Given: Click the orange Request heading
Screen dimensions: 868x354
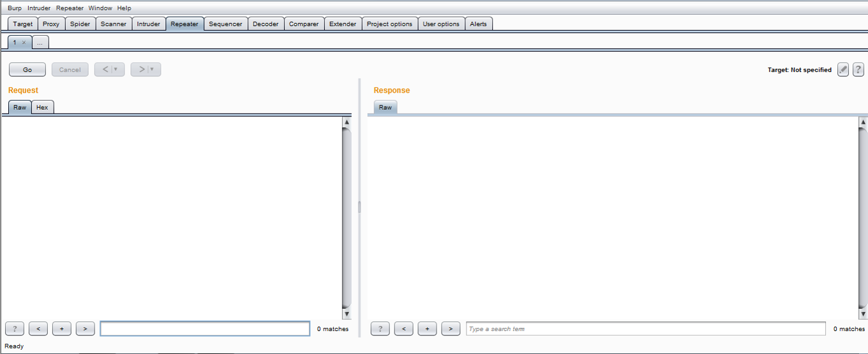Looking at the screenshot, I should pyautogui.click(x=23, y=91).
